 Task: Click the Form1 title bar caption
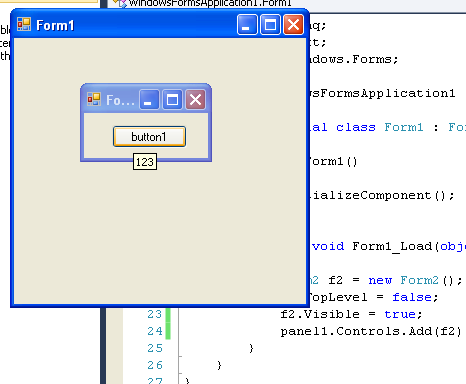(55, 25)
